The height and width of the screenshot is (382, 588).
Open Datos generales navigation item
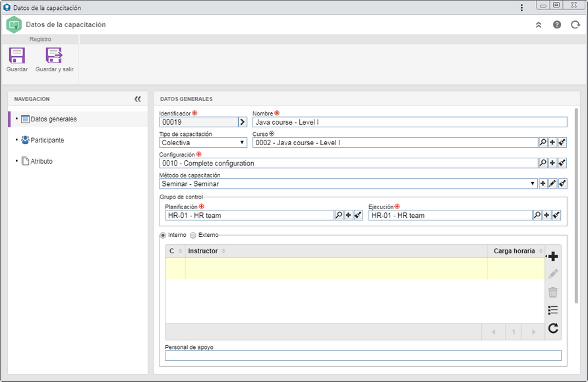click(x=78, y=119)
